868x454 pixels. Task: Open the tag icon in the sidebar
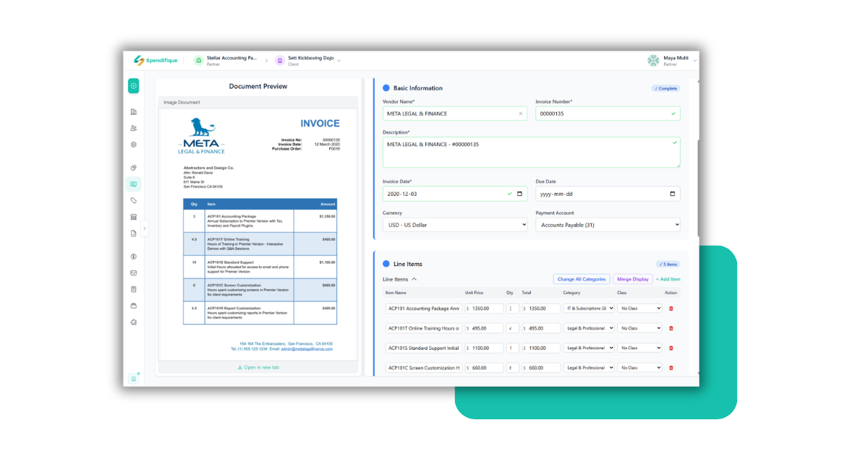tap(134, 200)
